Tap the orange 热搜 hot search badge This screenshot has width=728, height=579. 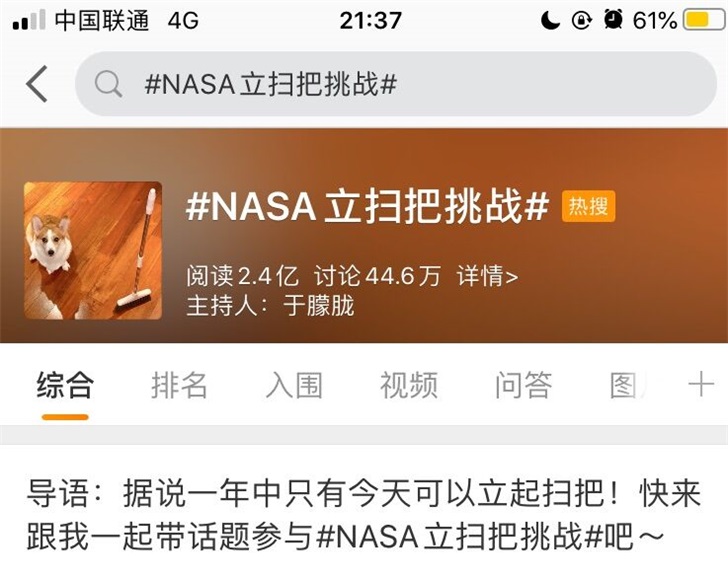[x=588, y=206]
